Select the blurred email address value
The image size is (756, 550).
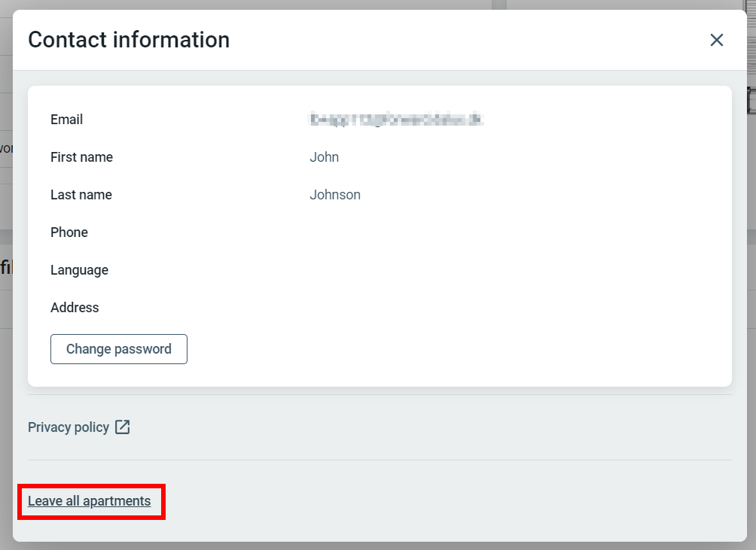(x=396, y=120)
